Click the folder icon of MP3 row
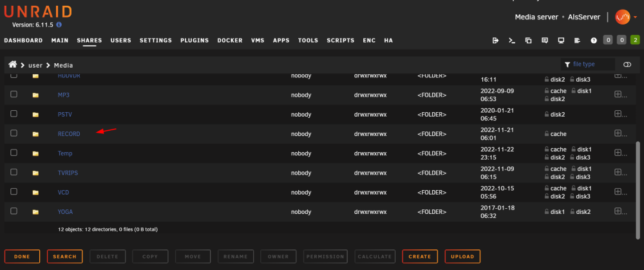The width and height of the screenshot is (644, 270). click(x=35, y=95)
